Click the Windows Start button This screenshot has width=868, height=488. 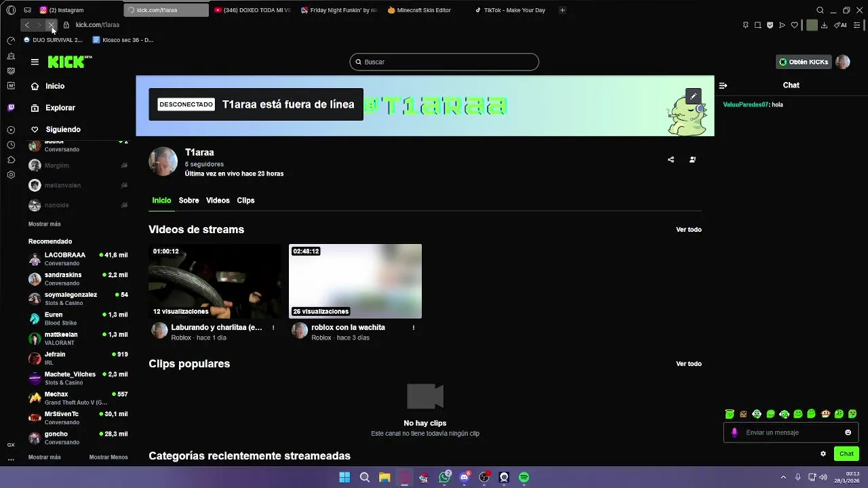tap(344, 477)
